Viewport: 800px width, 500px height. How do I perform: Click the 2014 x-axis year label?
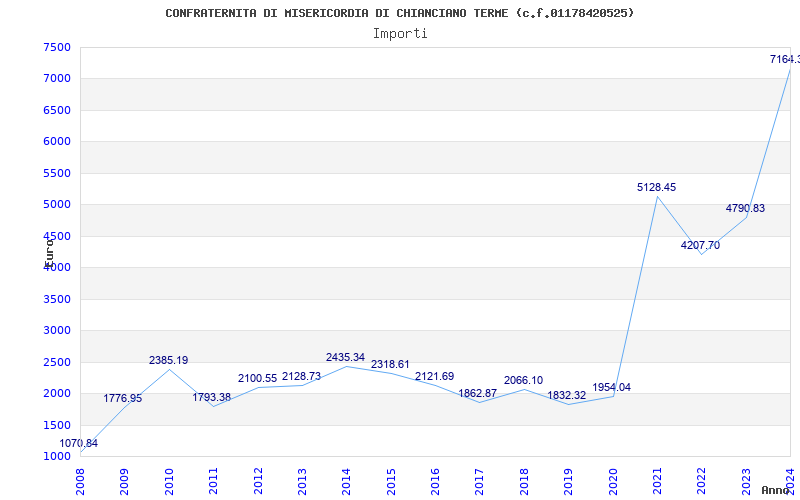346,481
